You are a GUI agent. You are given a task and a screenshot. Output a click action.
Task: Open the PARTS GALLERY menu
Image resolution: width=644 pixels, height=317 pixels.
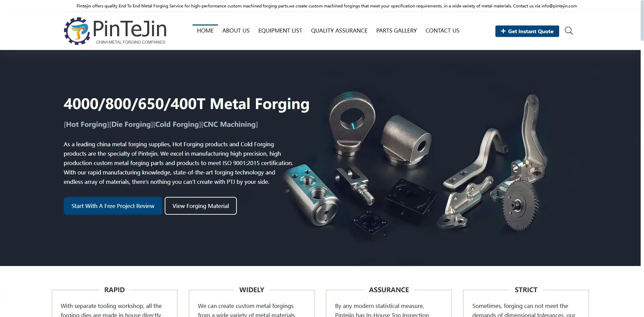tap(396, 31)
